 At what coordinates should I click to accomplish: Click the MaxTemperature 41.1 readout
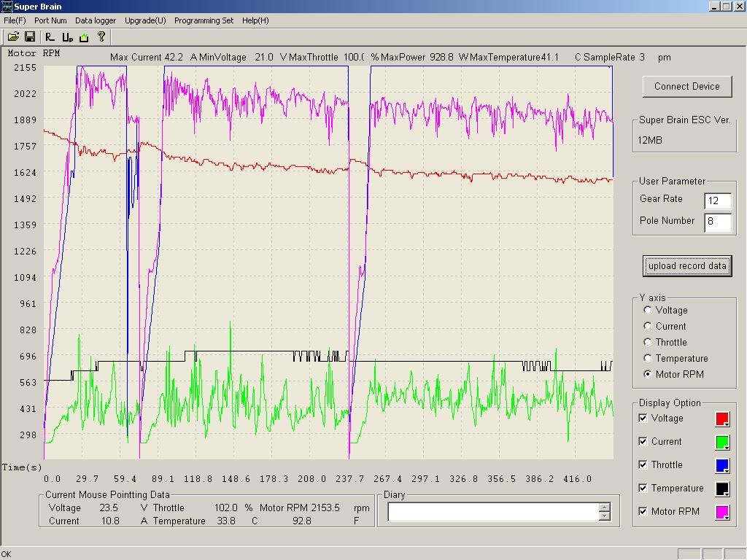(x=514, y=57)
